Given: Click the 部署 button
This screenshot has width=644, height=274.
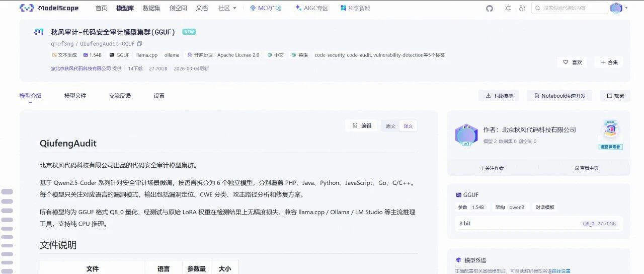Looking at the screenshot, I should [615, 96].
